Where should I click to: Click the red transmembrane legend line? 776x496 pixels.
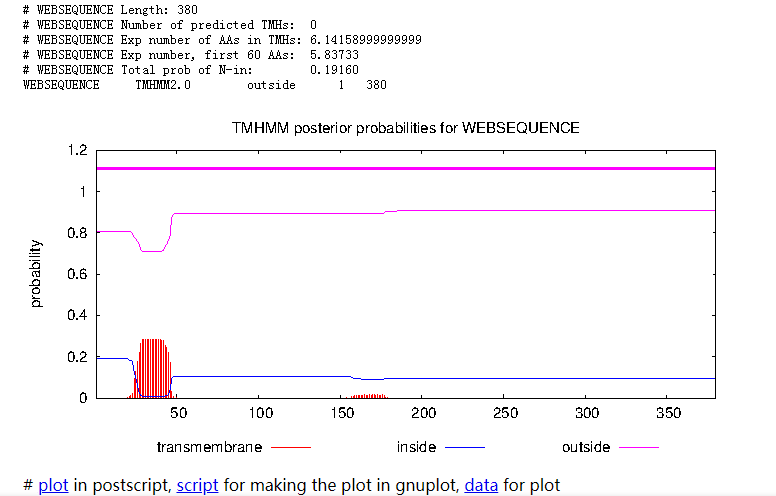291,447
